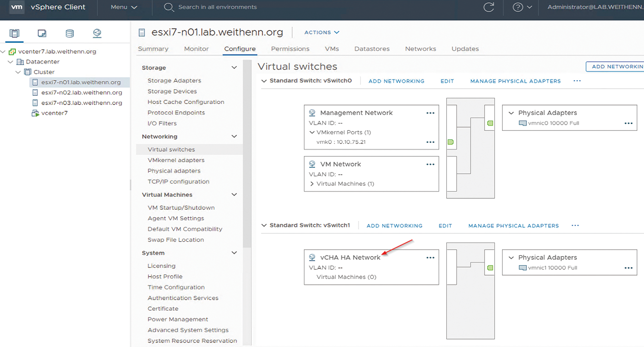The height and width of the screenshot is (347, 644).
Task: Click the vmnic1 adapter icon
Action: pos(523,268)
